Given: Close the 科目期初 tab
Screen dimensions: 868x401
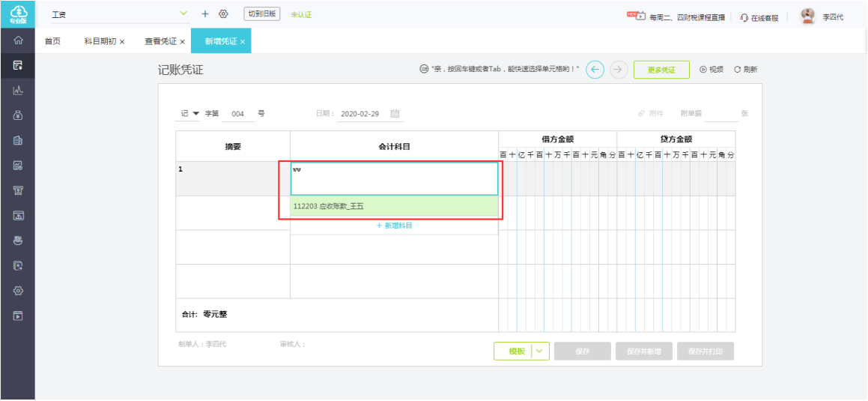Looking at the screenshot, I should [x=122, y=42].
